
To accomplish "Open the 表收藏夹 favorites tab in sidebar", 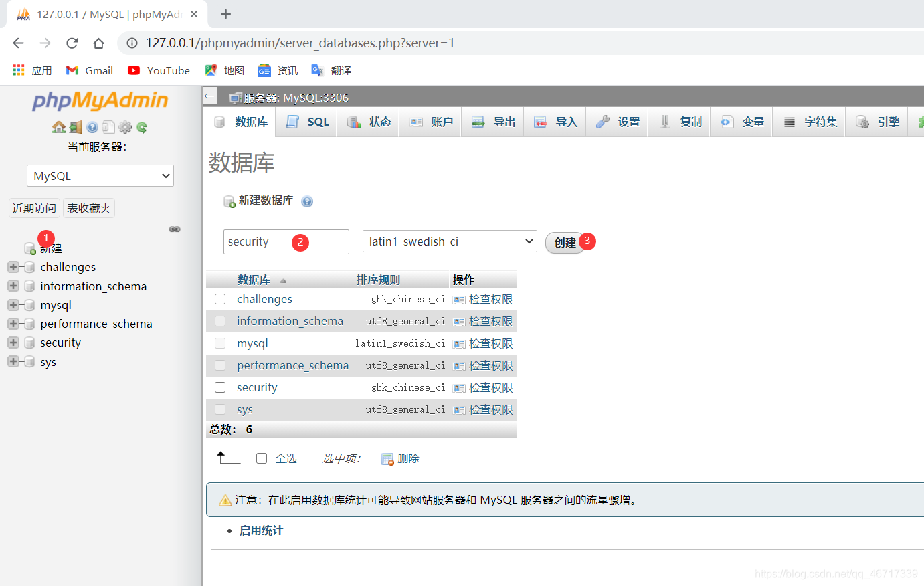I will click(89, 208).
